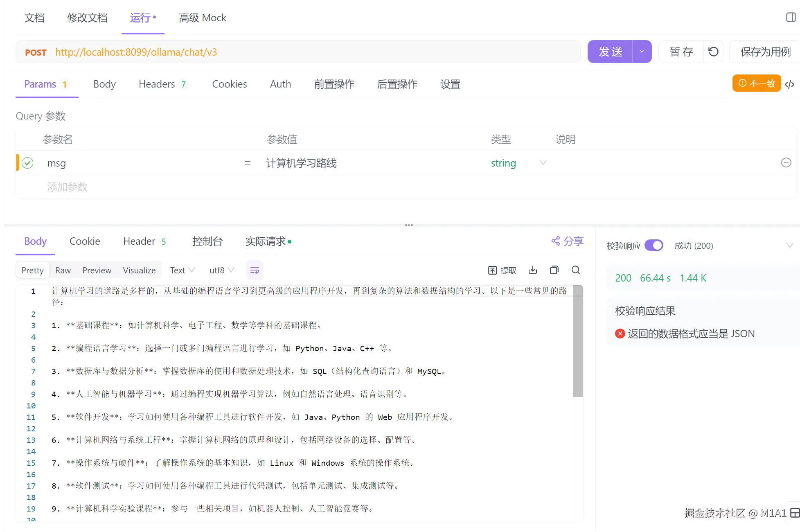Open the code snippet generator icon
This screenshot has width=800, height=532.
(x=790, y=84)
